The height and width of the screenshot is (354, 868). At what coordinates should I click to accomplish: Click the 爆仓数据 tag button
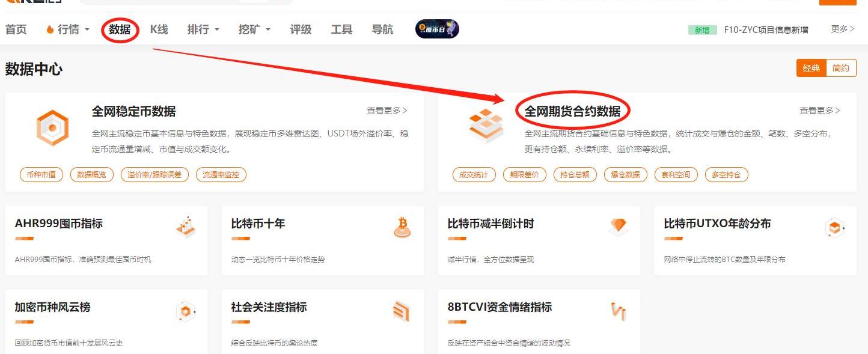coord(625,175)
